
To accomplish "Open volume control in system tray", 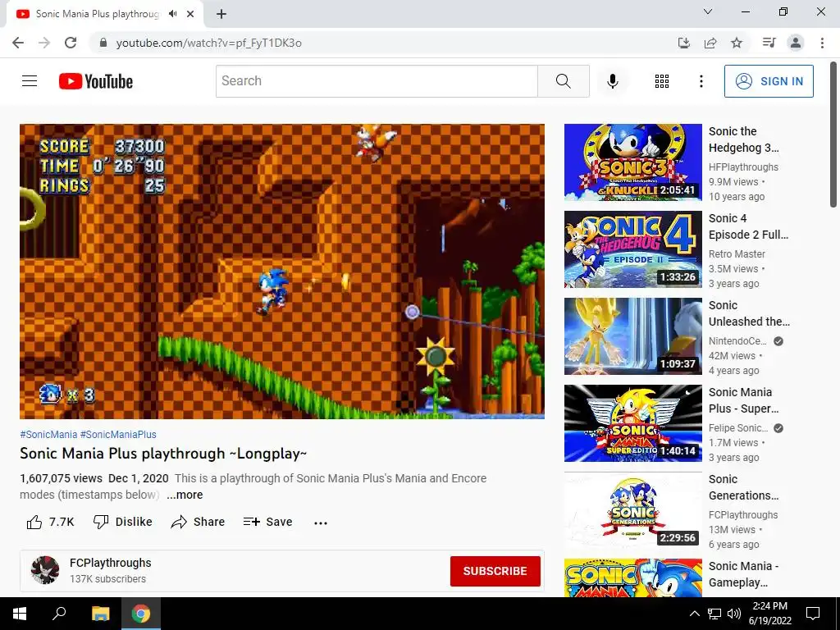I will (x=734, y=614).
